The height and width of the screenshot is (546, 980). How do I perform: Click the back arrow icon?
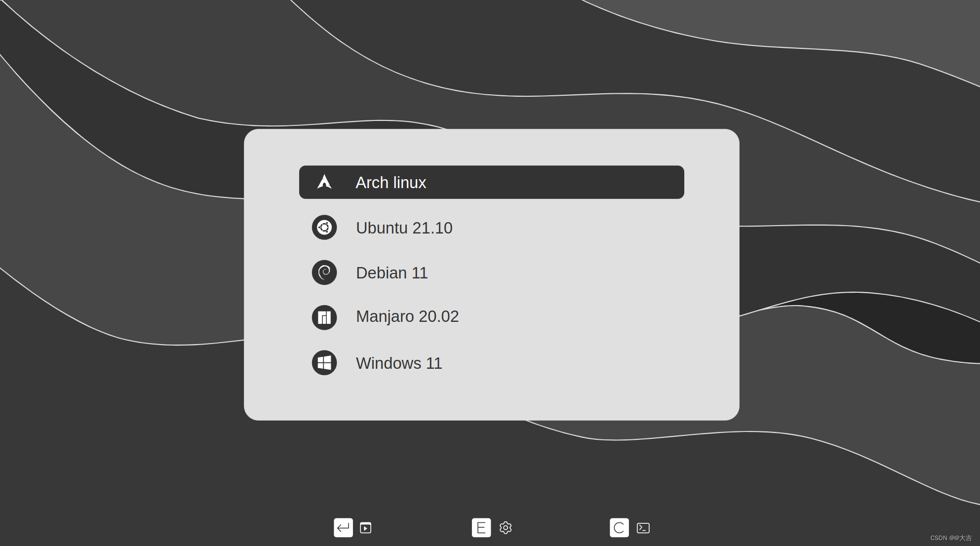coord(343,527)
